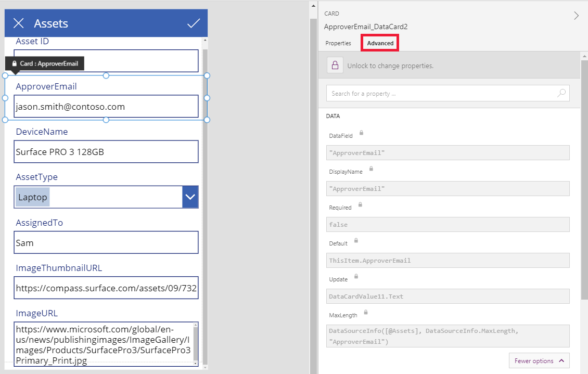
Task: Click the bottom-center selection handle of the ApproverEmail card
Action: 106,120
